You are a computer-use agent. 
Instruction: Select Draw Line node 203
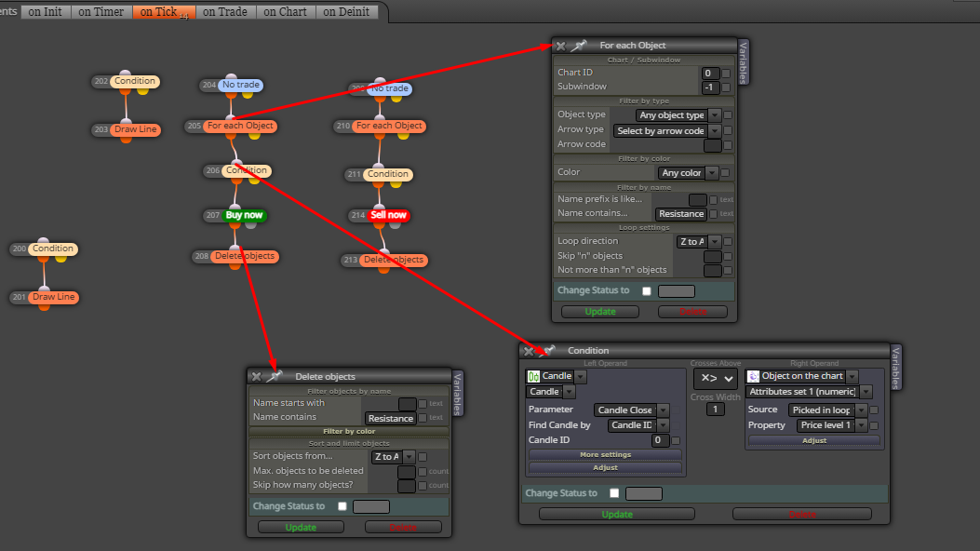(x=135, y=129)
